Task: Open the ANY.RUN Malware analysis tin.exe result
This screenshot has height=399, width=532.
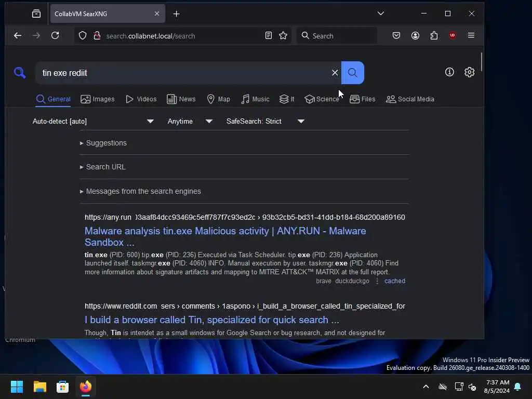Action: coord(225,236)
